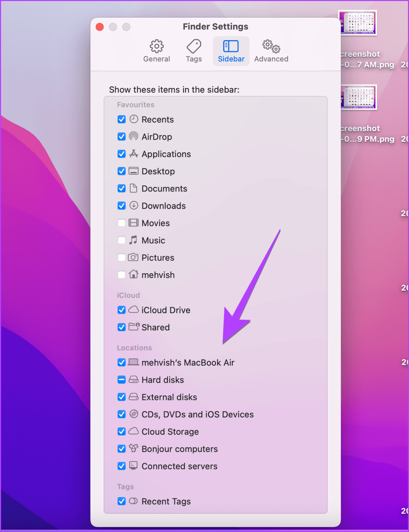Viewport: 409px width, 532px height.
Task: Disable Recent Tags under Tags section
Action: [x=121, y=501]
